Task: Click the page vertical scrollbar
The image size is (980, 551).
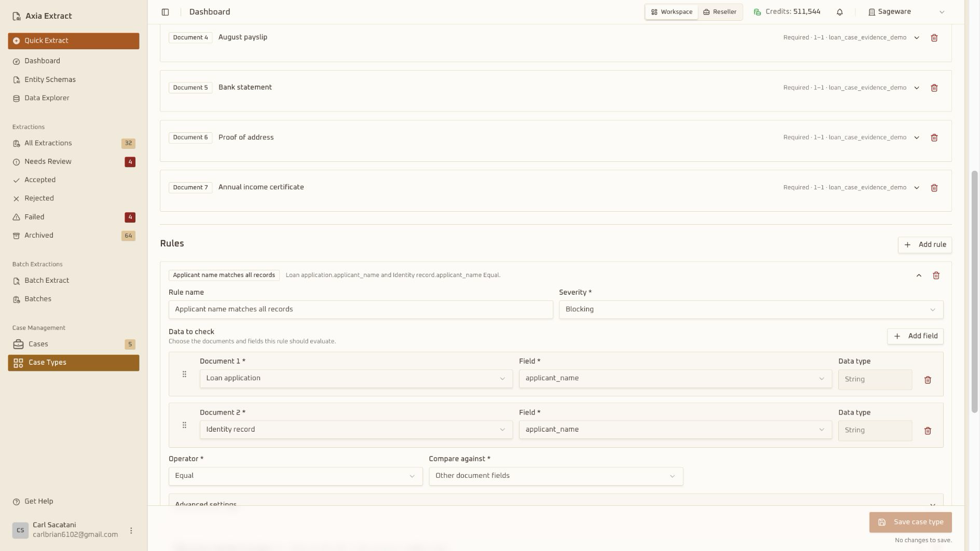Action: [974, 292]
